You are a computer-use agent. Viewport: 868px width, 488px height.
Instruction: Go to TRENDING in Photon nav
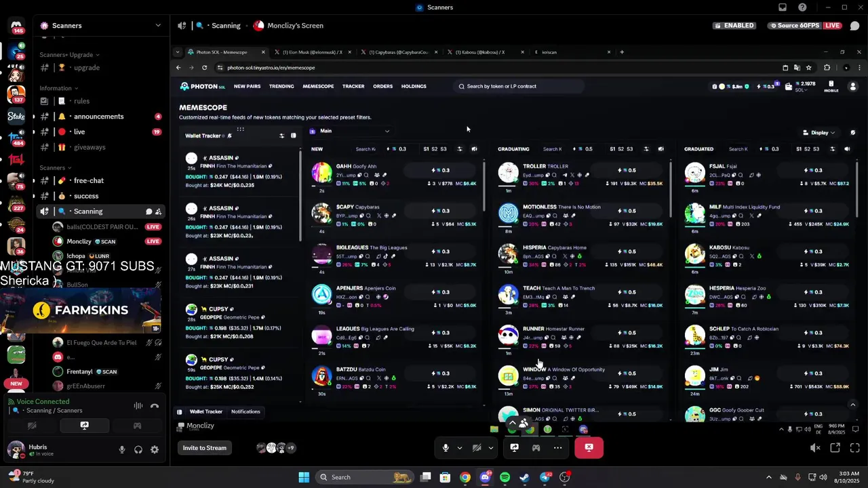281,86
